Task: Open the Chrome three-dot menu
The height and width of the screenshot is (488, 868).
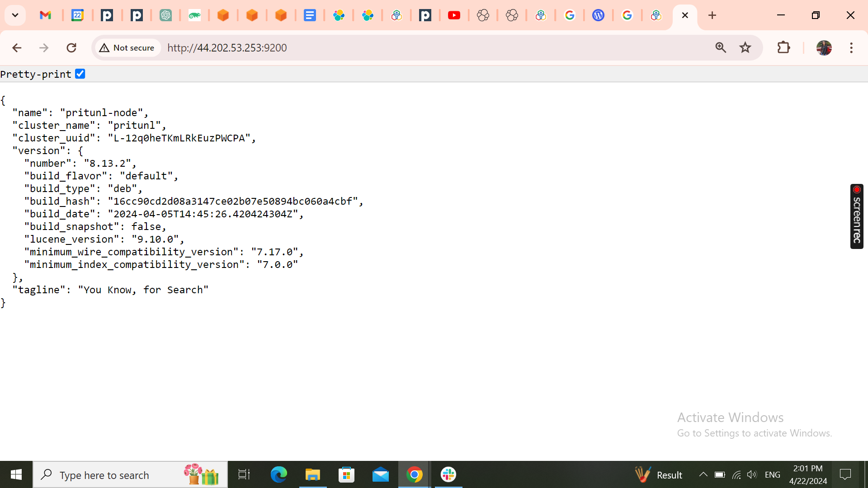Action: (851, 47)
